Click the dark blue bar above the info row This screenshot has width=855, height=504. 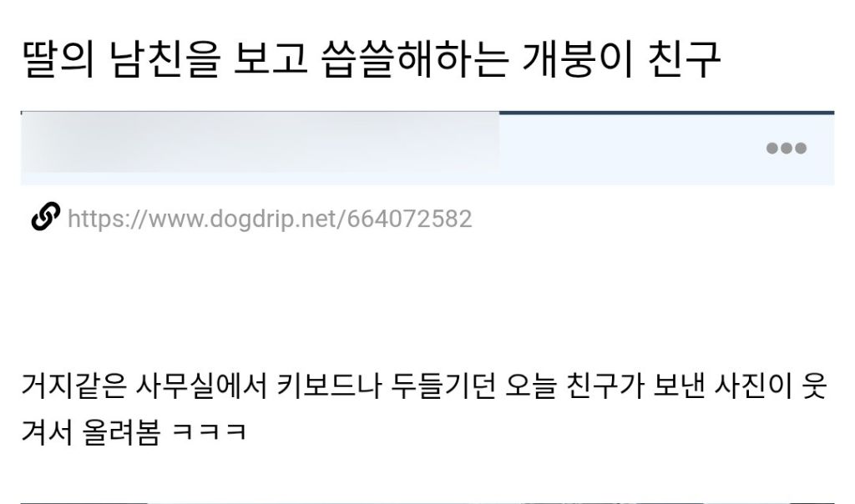(666, 113)
